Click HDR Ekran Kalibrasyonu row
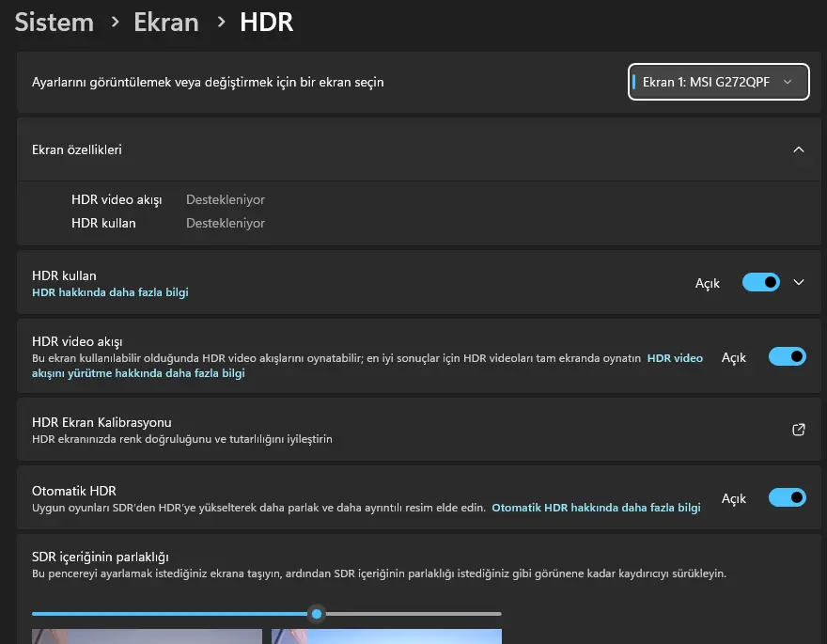 coord(419,430)
